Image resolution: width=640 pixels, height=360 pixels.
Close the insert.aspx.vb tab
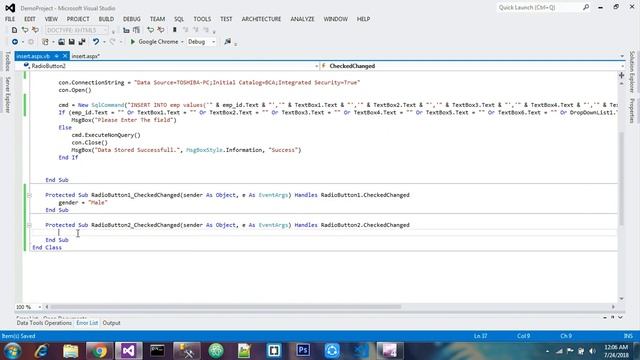(65, 56)
